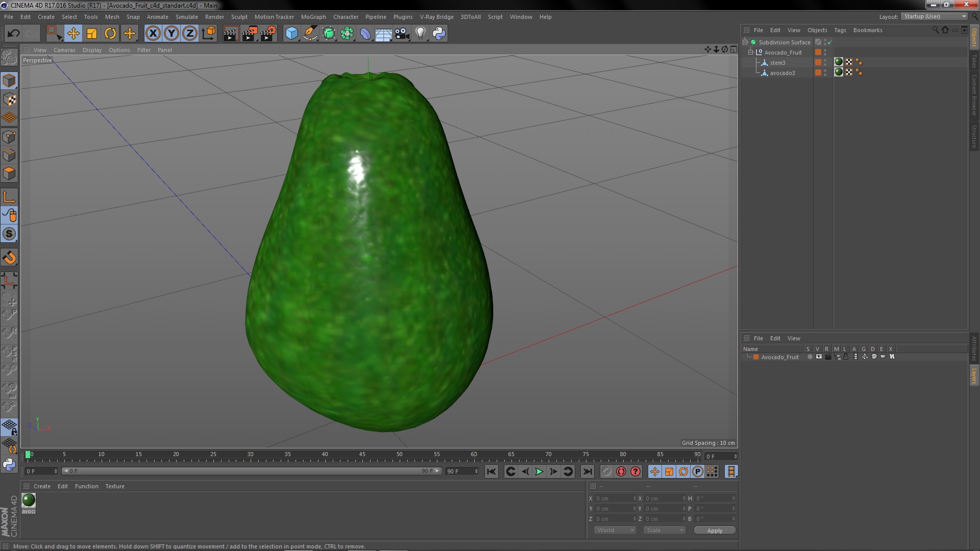Add a Cube primitive object
Viewport: 980px width, 551px height.
[x=291, y=34]
